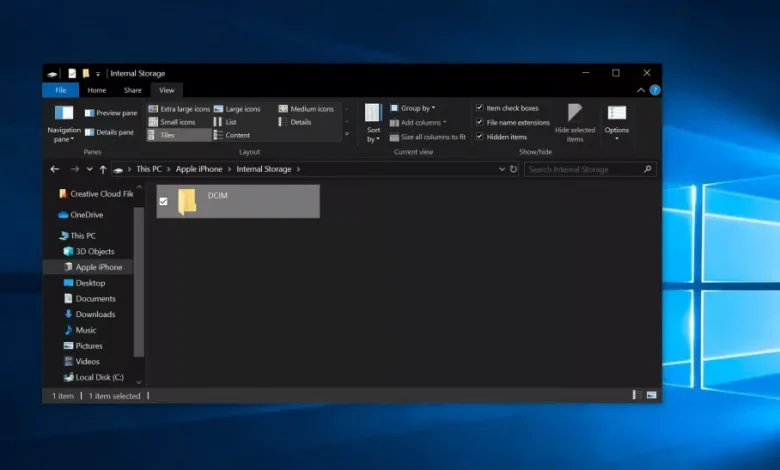This screenshot has height=470, width=780.
Task: Click Apple iPhone in address breadcrumb
Action: coord(199,169)
